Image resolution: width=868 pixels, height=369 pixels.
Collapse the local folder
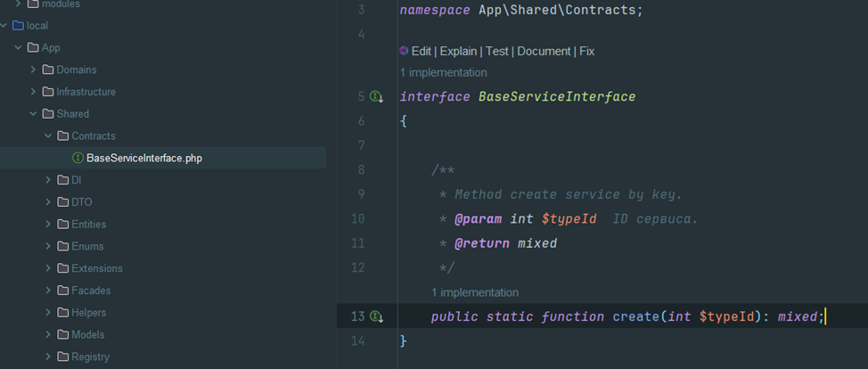point(4,26)
